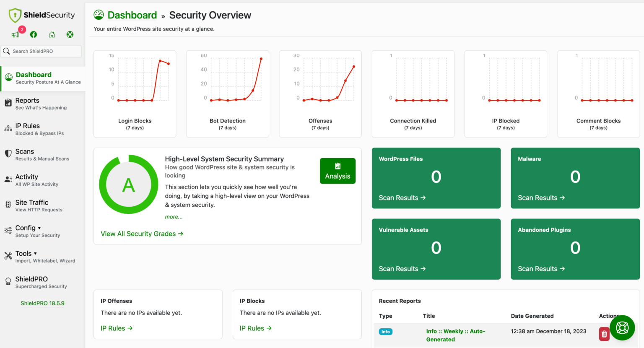Expand the 'more...' security summary text
The image size is (644, 348).
(174, 217)
